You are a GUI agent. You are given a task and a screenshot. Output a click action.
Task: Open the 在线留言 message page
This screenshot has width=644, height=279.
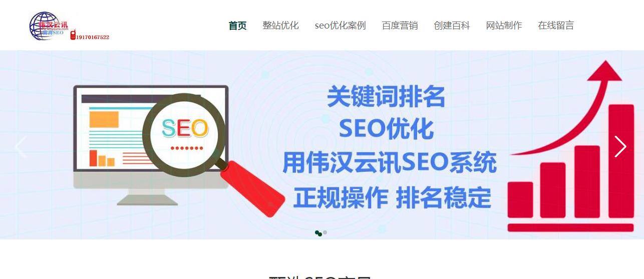pos(556,26)
